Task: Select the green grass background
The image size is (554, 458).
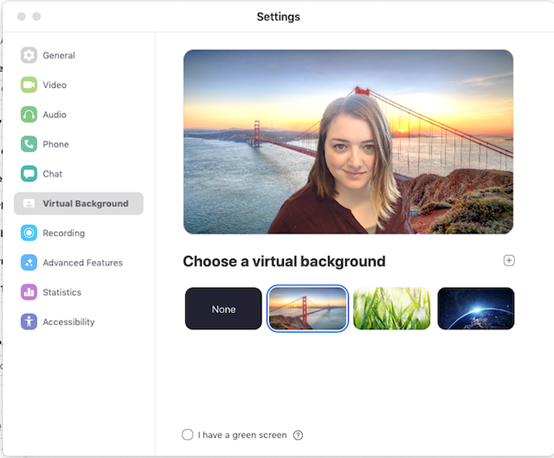Action: [x=392, y=309]
